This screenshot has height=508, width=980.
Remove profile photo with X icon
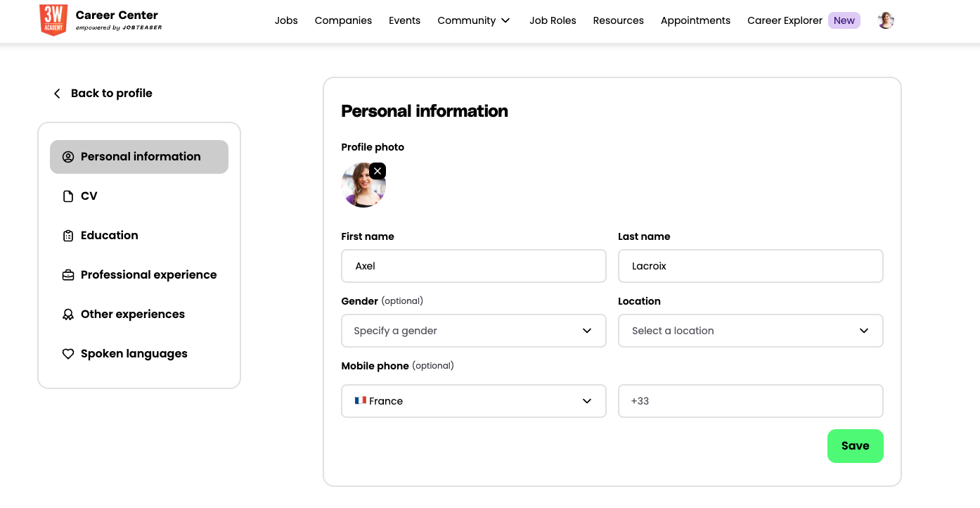378,171
